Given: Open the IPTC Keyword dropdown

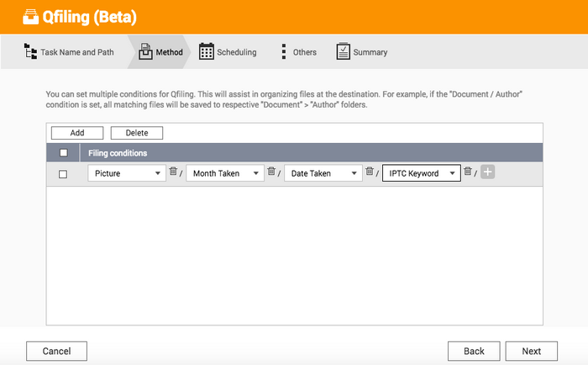Looking at the screenshot, I should click(422, 173).
